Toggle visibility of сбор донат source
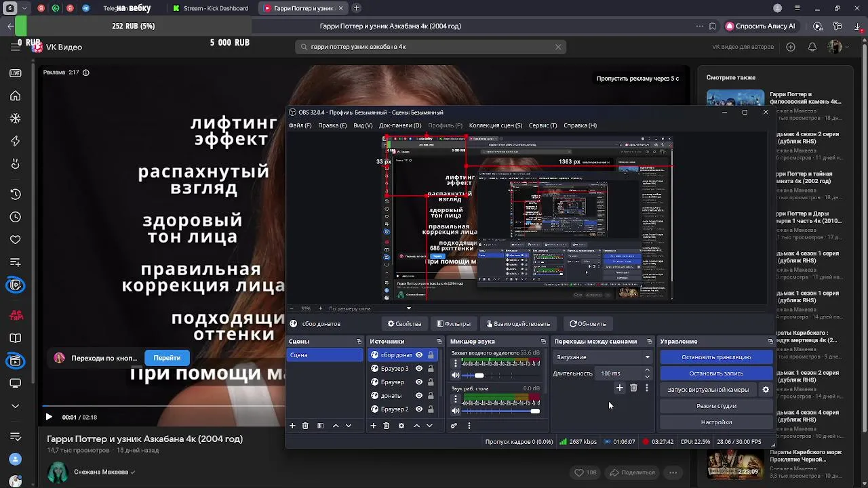 419,355
